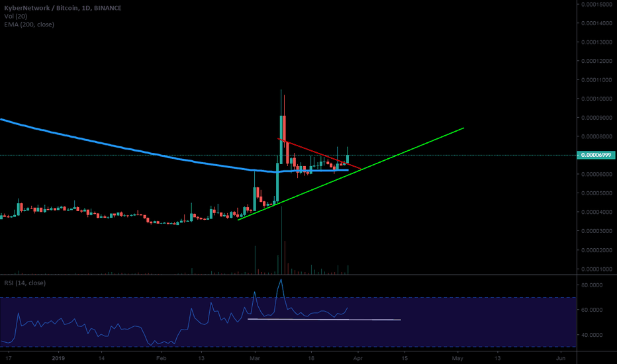
Task: Select the EMA (200, close) indicator label
Action: pyautogui.click(x=29, y=24)
